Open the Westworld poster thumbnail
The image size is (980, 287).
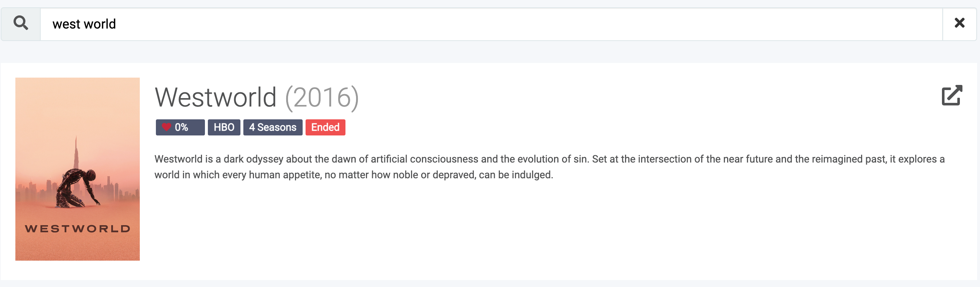click(x=78, y=169)
